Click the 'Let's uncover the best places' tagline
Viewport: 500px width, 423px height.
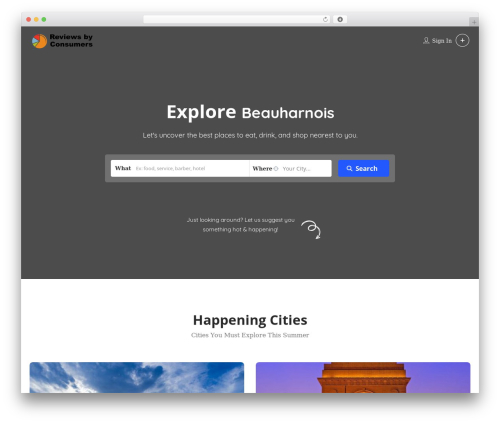pyautogui.click(x=250, y=135)
